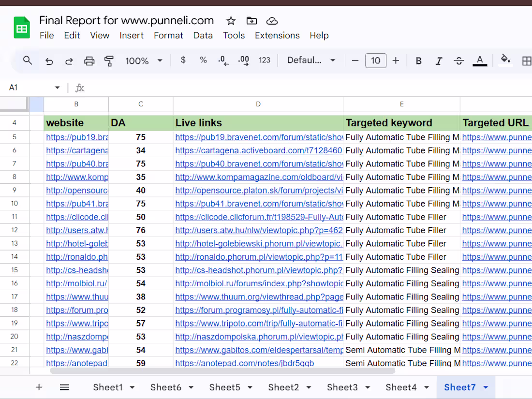Open the fill color paint bucket
The width and height of the screenshot is (532, 399).
(505, 60)
